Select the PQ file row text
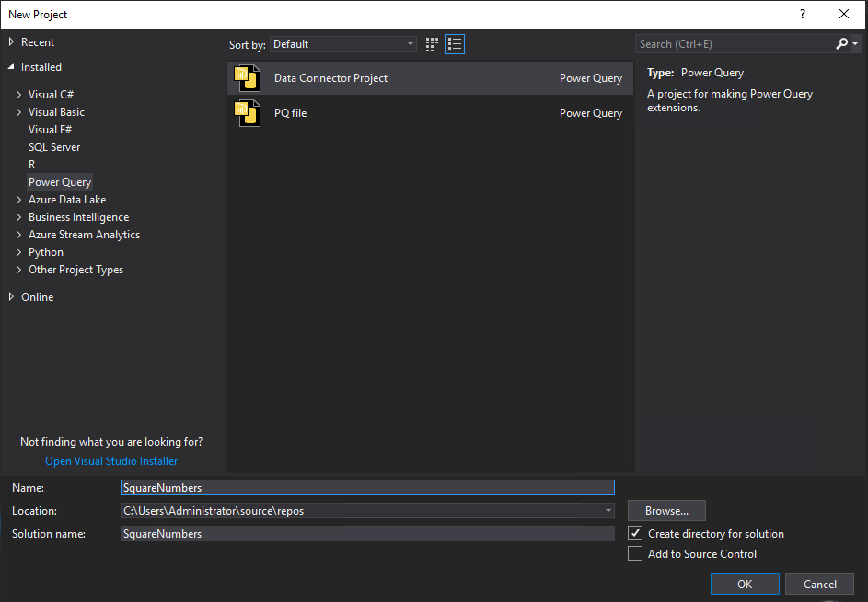868x602 pixels. click(x=290, y=113)
